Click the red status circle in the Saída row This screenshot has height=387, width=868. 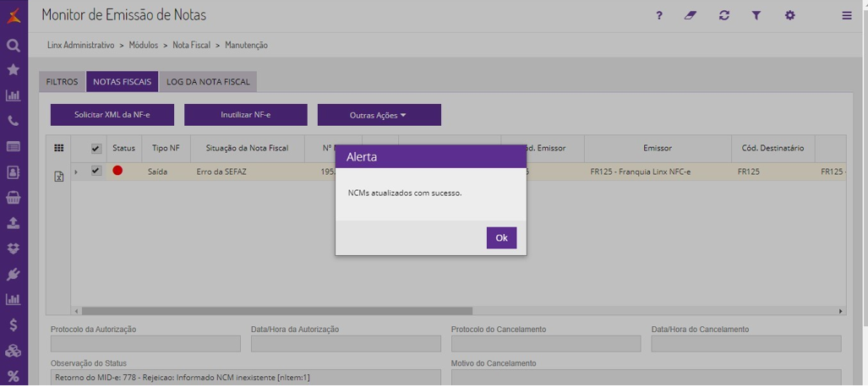point(117,171)
